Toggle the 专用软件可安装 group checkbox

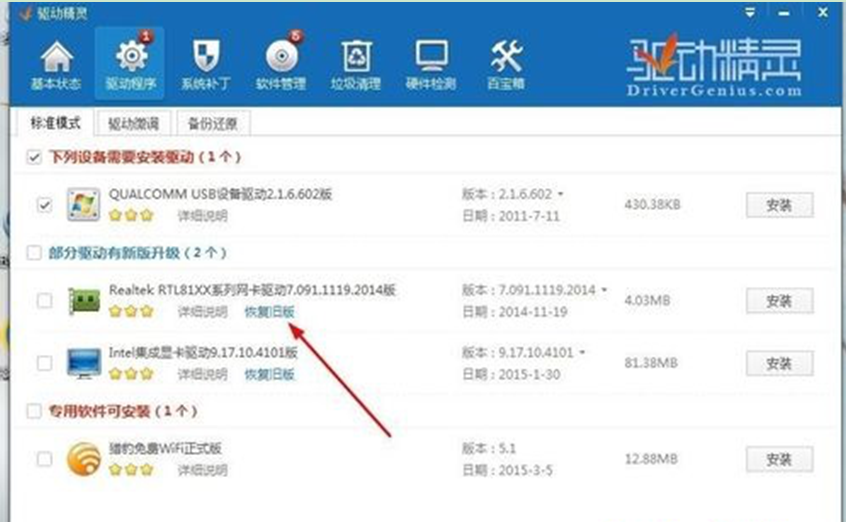click(34, 411)
